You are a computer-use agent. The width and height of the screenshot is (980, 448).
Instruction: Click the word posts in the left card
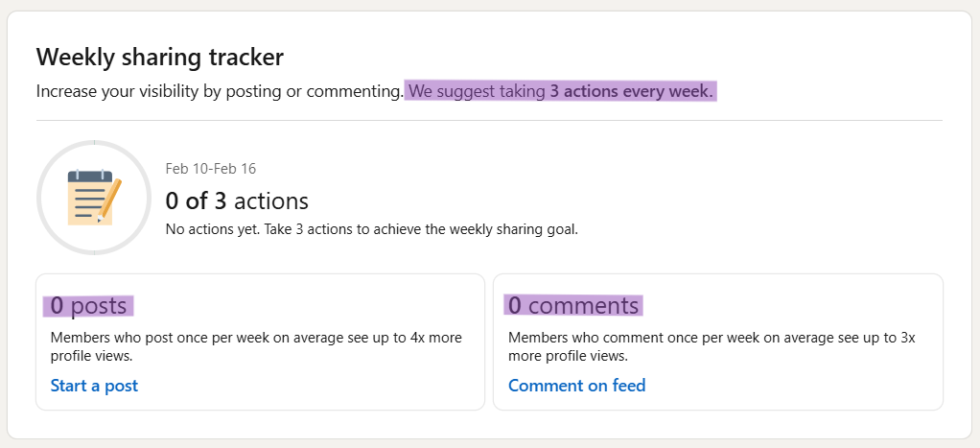point(99,306)
